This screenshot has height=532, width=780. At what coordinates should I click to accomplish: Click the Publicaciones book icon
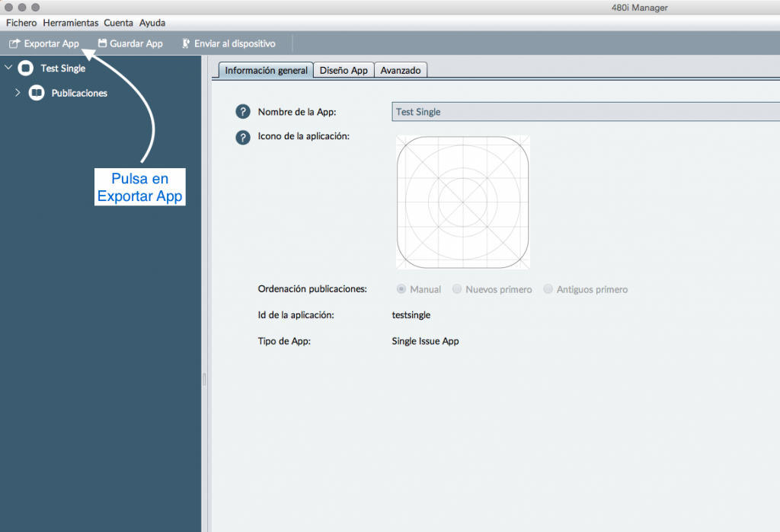(37, 93)
